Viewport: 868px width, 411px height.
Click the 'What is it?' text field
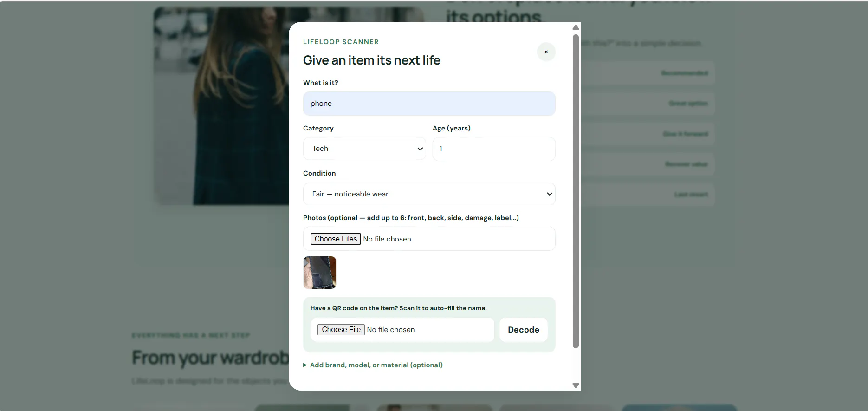429,104
